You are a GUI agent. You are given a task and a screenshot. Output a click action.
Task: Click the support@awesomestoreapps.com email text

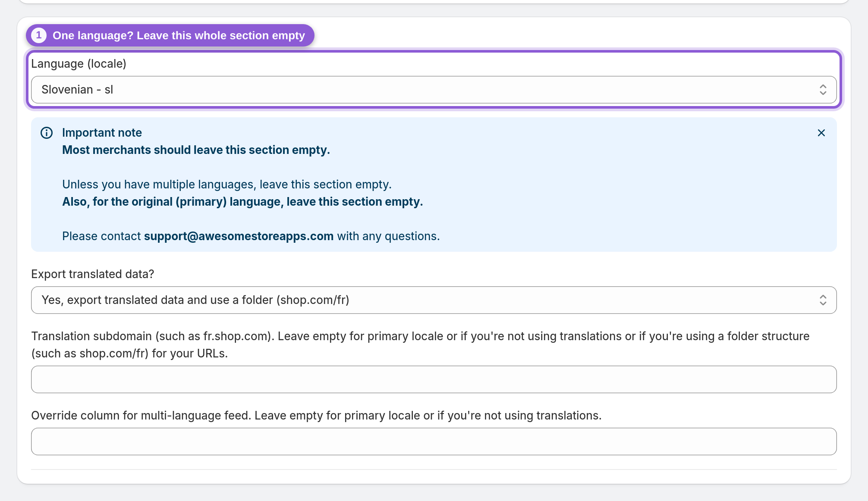coord(239,236)
